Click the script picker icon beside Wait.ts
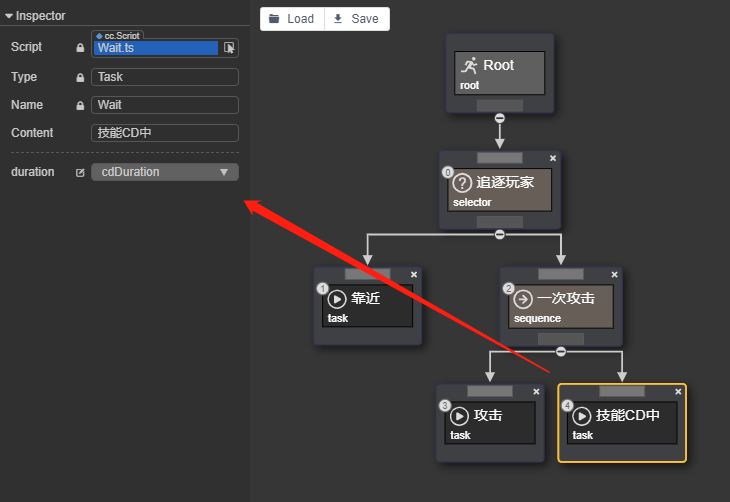 [x=229, y=47]
